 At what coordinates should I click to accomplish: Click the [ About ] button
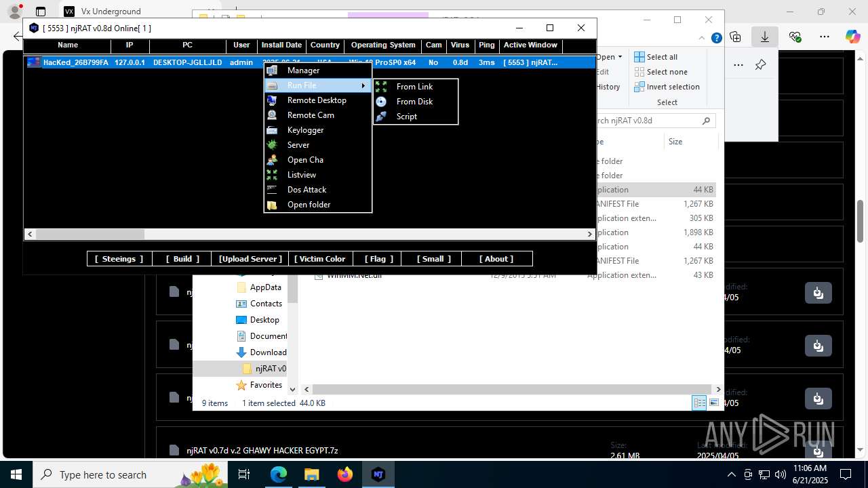click(x=496, y=259)
